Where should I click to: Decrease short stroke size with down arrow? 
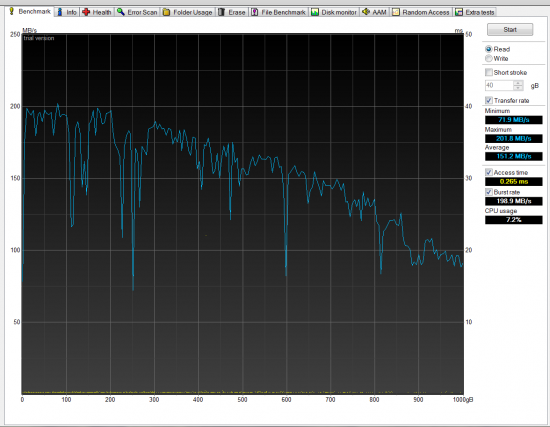pos(518,88)
